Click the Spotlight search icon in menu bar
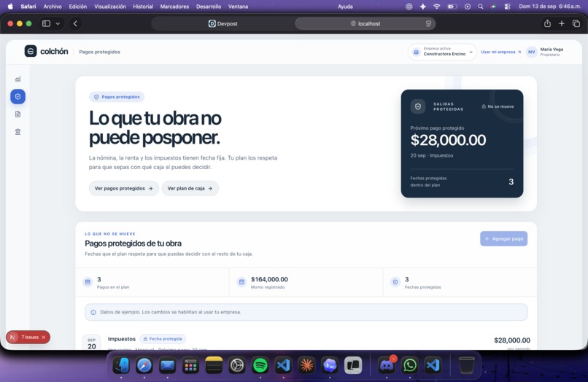The width and height of the screenshot is (588, 382). 480,7
